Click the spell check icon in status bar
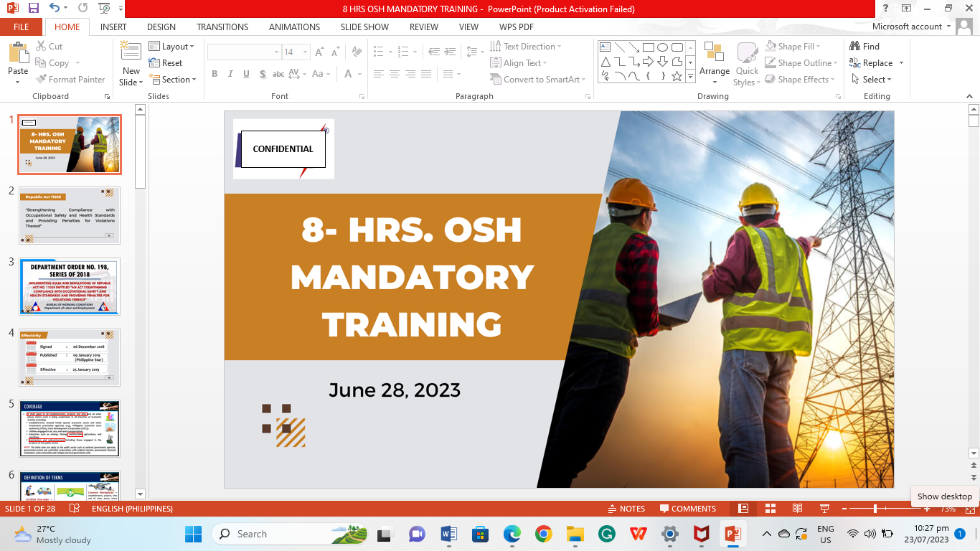Image resolution: width=980 pixels, height=551 pixels. 74,509
